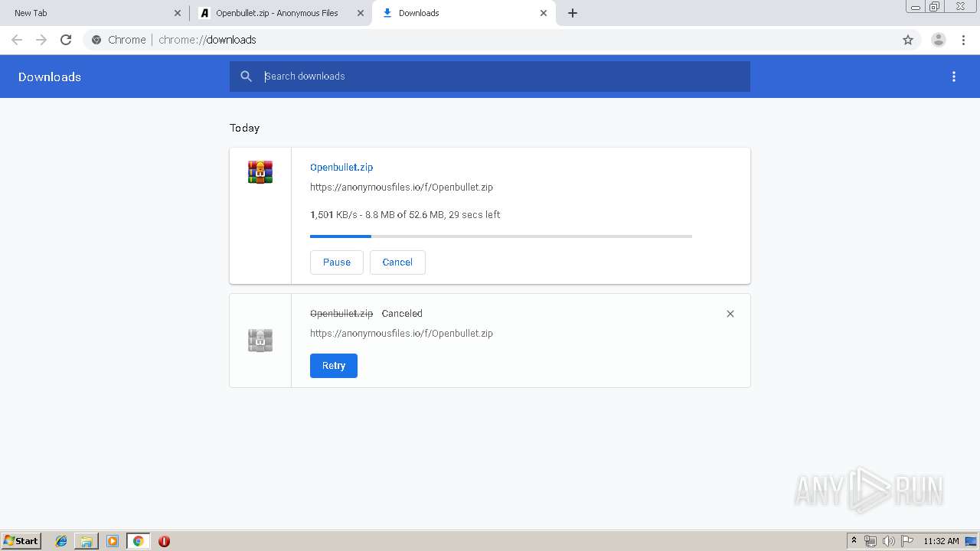
Task: Reload the Downloads page
Action: (x=66, y=40)
